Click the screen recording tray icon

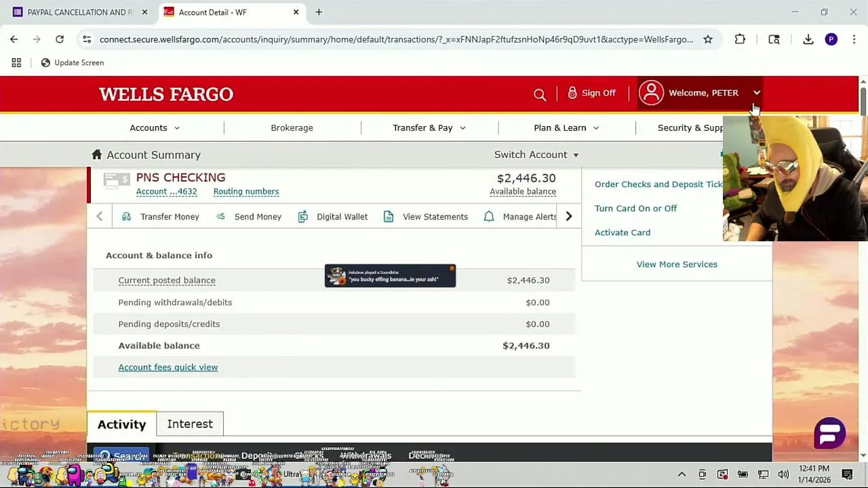point(722,474)
